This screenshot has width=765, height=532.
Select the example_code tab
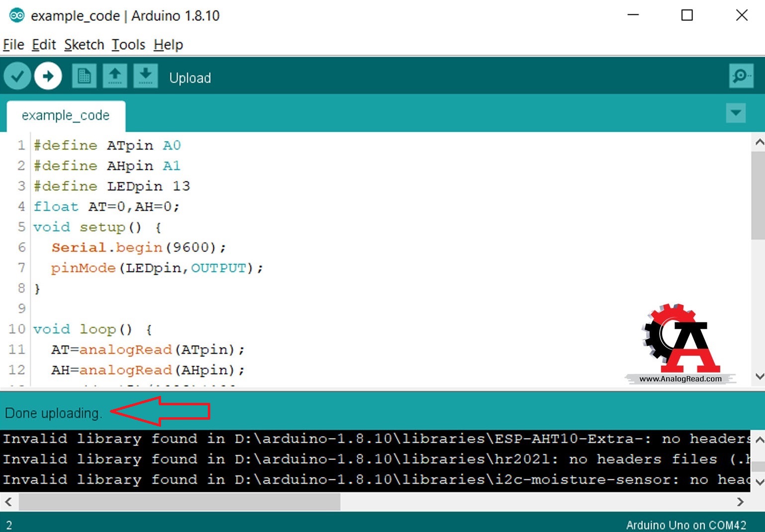(66, 116)
